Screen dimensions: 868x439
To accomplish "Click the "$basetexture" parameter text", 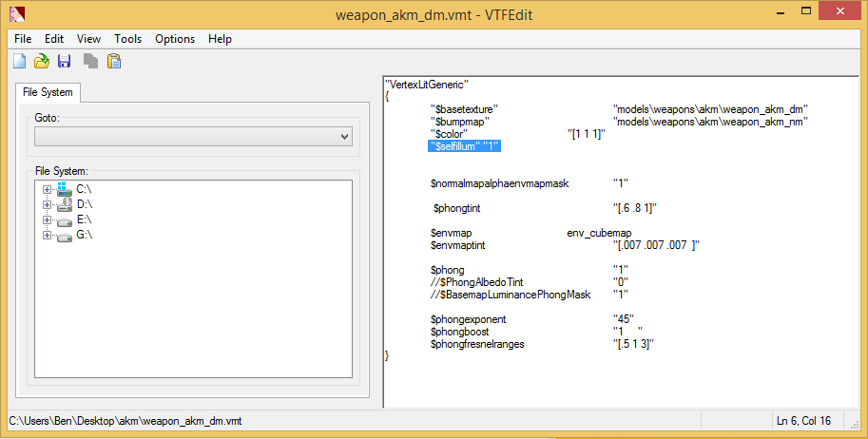I will [x=465, y=109].
